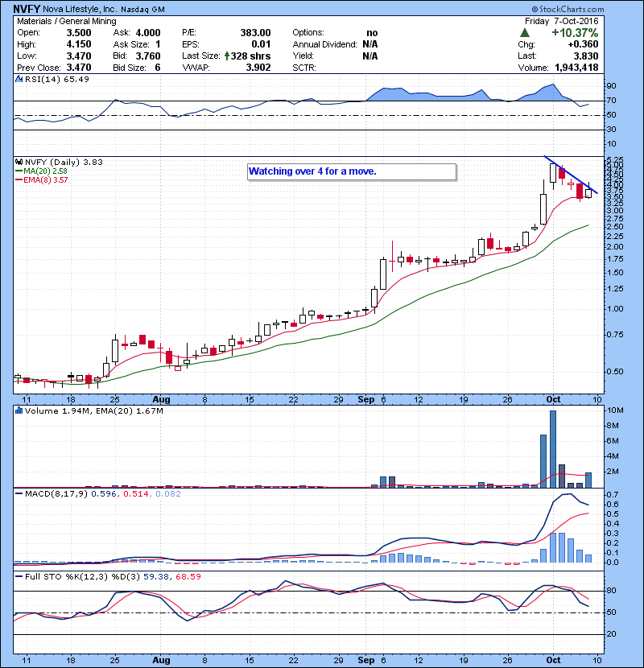Click the green MA(20) legend line
This screenshot has width=644, height=668.
pyautogui.click(x=19, y=171)
